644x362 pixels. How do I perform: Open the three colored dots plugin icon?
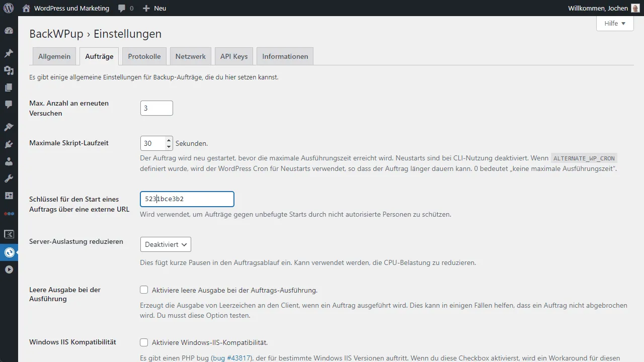click(9, 213)
